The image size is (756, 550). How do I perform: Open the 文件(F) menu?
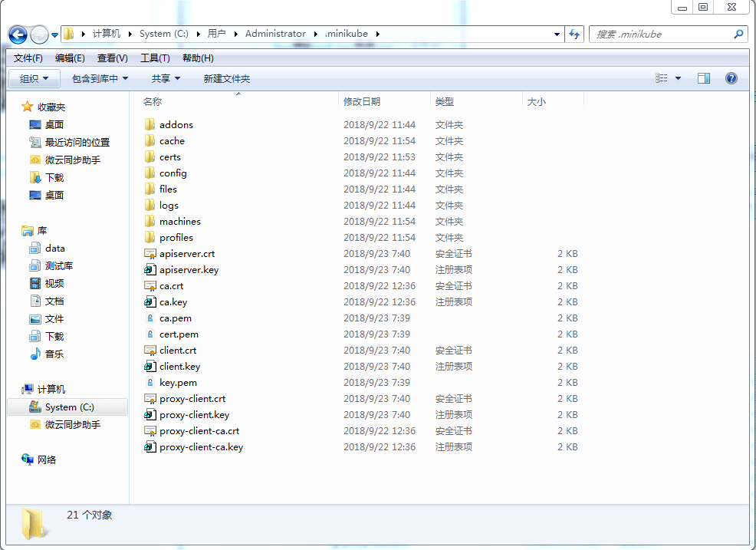tap(28, 58)
